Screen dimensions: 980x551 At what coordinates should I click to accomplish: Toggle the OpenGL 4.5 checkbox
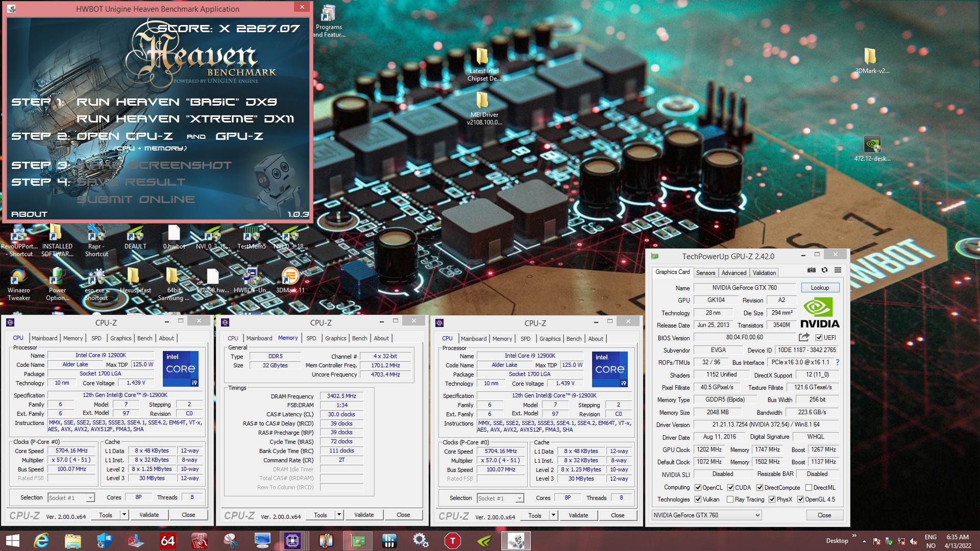tap(800, 499)
